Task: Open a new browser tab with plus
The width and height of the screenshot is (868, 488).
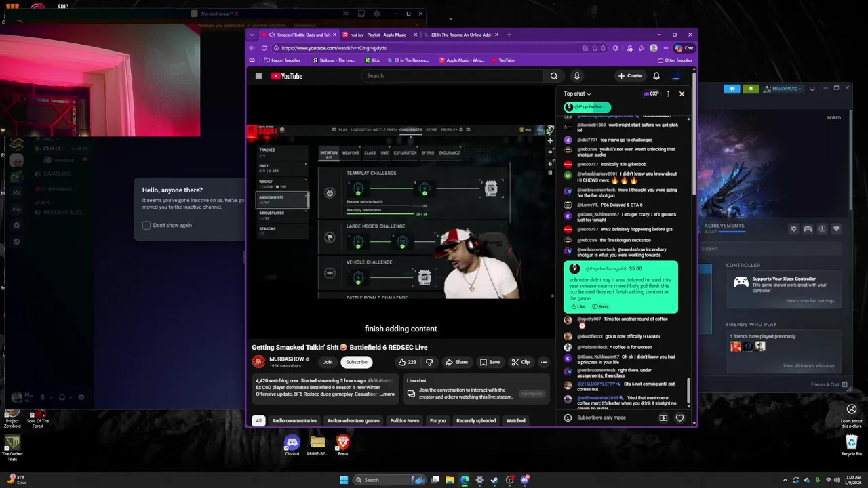Action: [509, 35]
